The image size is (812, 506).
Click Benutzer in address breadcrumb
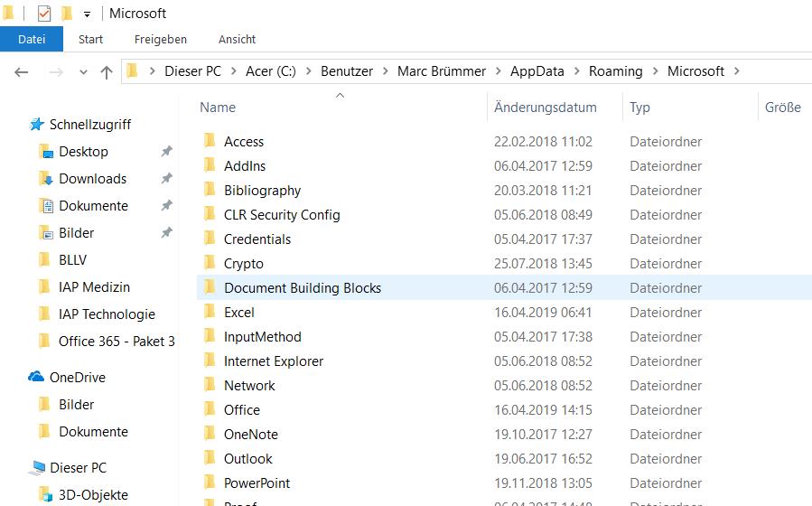(x=347, y=71)
